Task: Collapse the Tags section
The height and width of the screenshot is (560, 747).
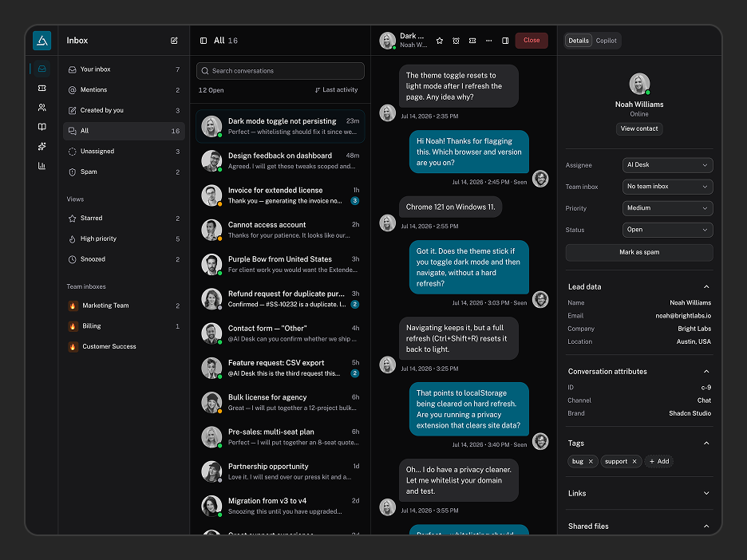Action: click(706, 444)
